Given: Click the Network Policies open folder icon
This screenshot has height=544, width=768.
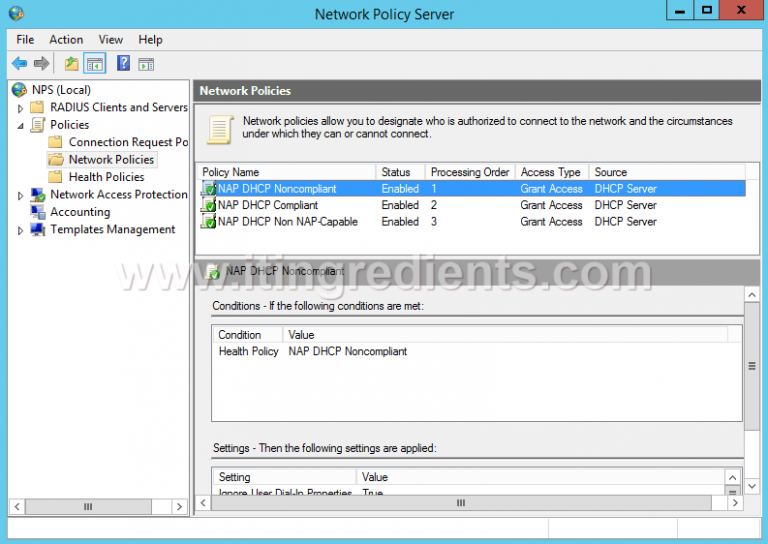Looking at the screenshot, I should pyautogui.click(x=56, y=160).
